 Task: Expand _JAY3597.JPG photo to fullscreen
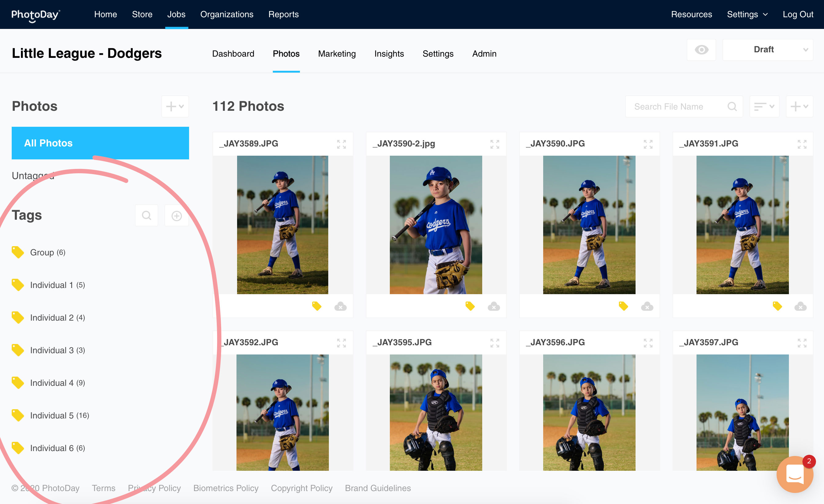click(802, 343)
